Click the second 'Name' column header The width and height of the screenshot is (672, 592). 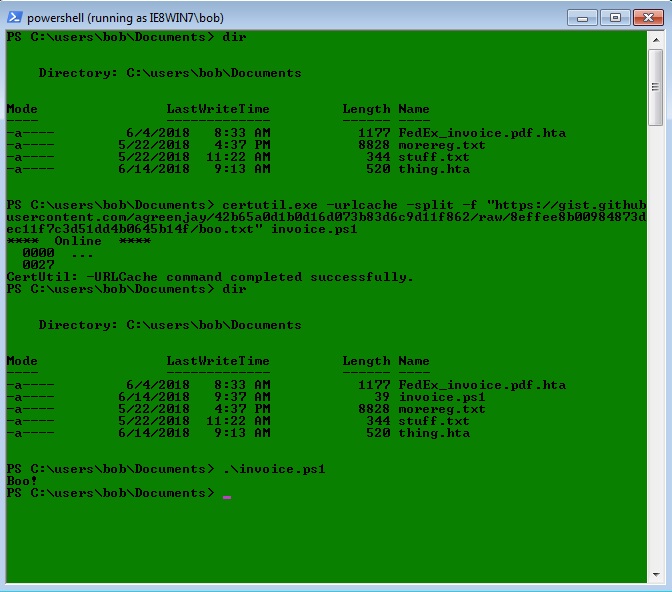(x=414, y=361)
